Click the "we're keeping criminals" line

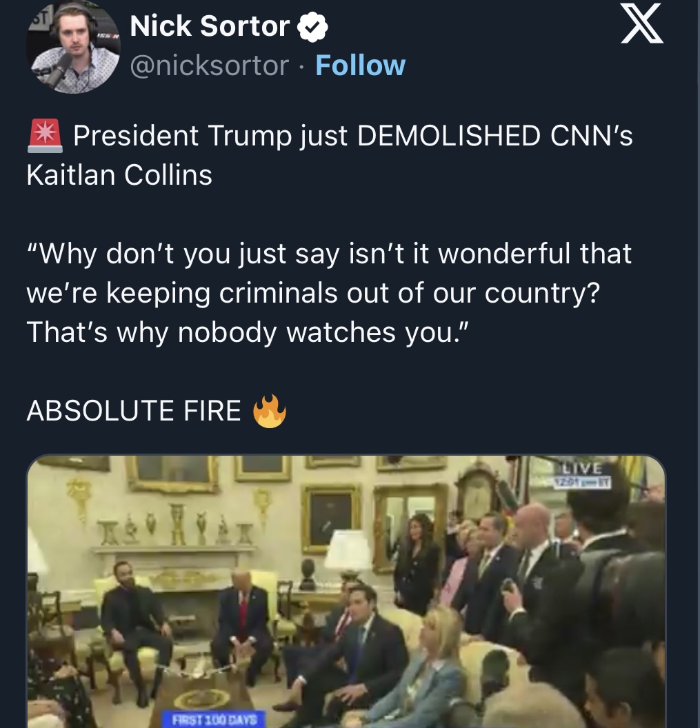point(312,293)
